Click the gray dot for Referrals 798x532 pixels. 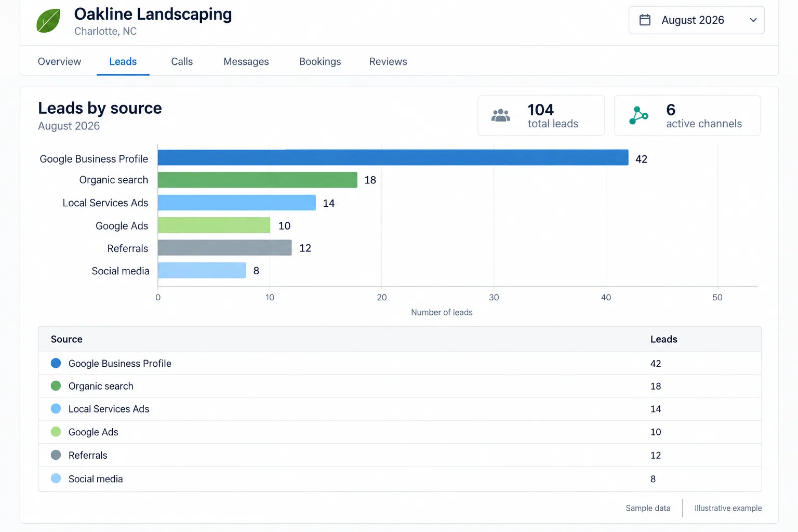point(56,455)
